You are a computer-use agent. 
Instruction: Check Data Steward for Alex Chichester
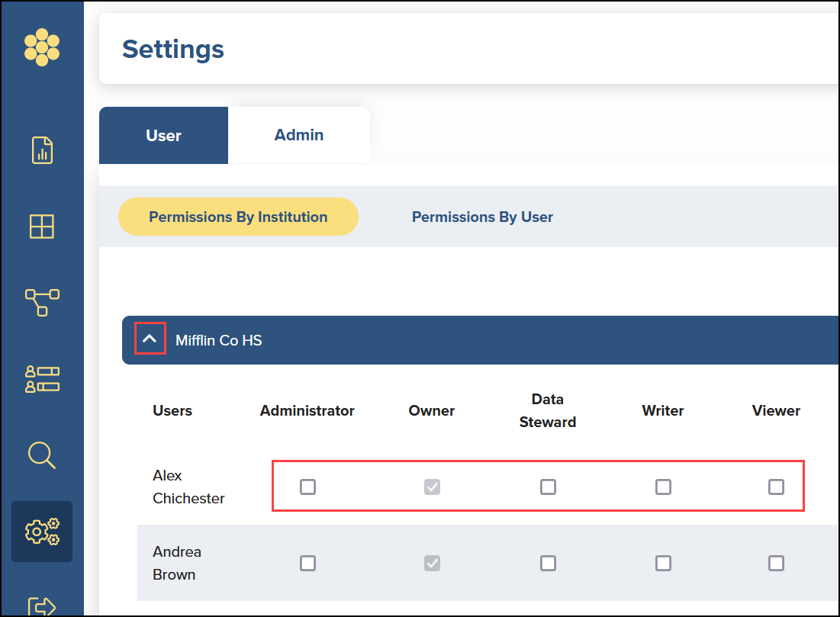548,487
